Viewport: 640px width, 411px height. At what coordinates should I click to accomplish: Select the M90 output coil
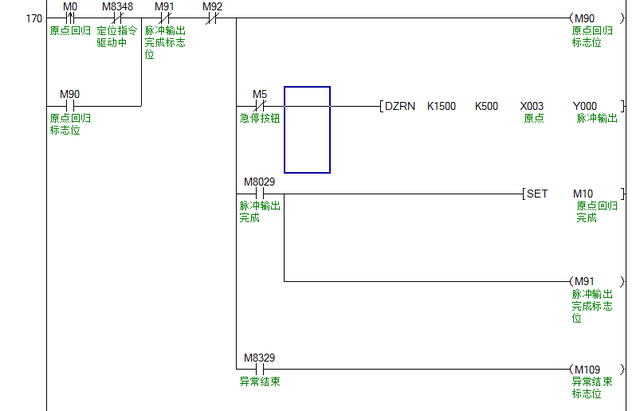[x=597, y=18]
